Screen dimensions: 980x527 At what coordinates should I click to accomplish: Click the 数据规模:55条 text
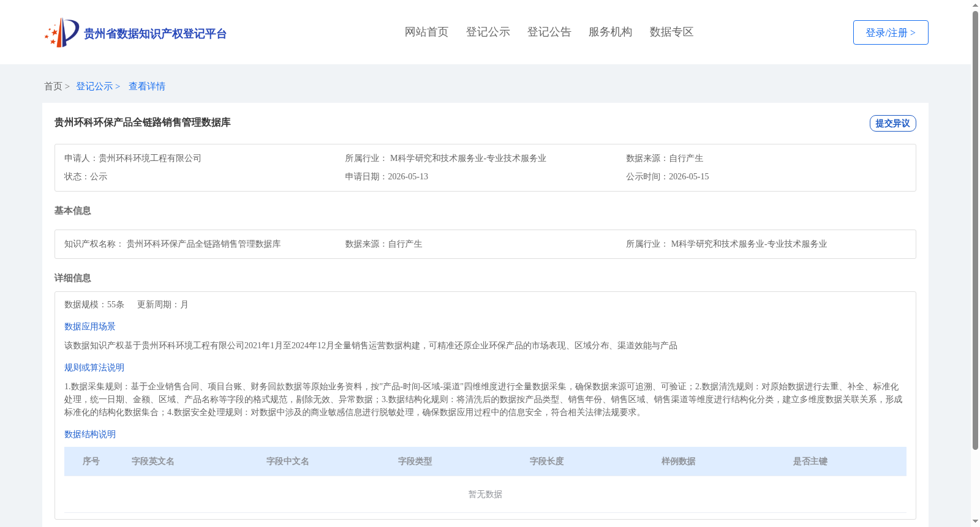94,304
